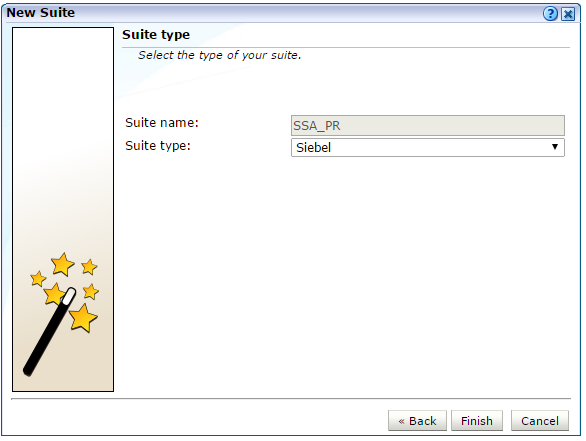Open the Suite type dropdown showing Siebel
Viewport: 586px width, 441px height.
[428, 147]
